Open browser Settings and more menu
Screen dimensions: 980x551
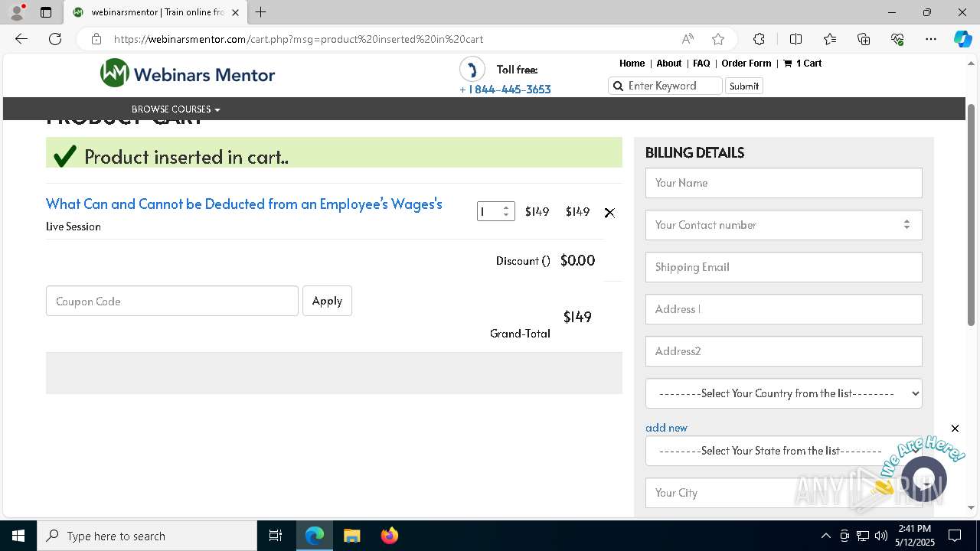931,39
